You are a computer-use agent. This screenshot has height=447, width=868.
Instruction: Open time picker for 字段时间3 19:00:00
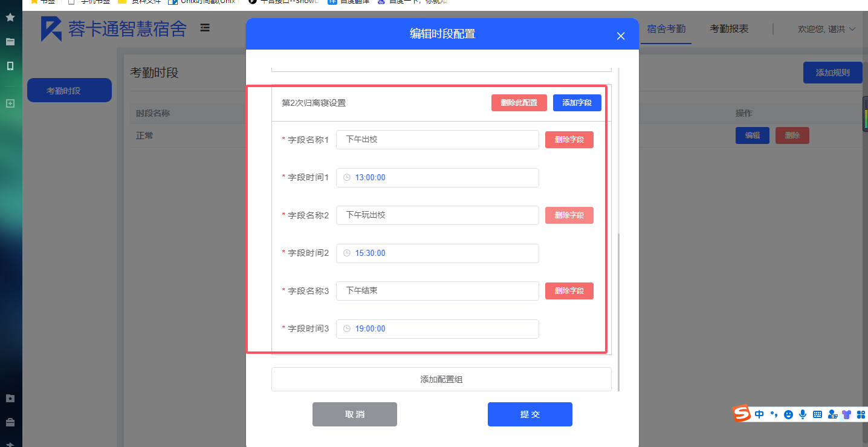click(x=437, y=329)
